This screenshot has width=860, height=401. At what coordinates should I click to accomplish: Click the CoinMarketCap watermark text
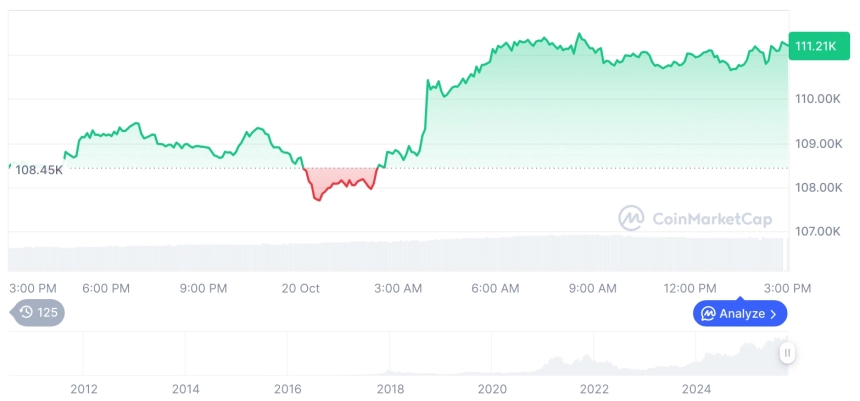(x=711, y=218)
